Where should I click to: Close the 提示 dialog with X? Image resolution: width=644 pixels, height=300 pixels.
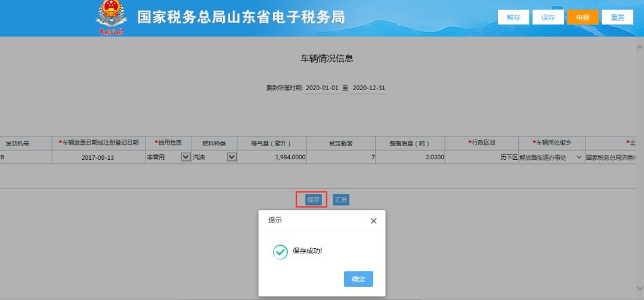coord(373,221)
